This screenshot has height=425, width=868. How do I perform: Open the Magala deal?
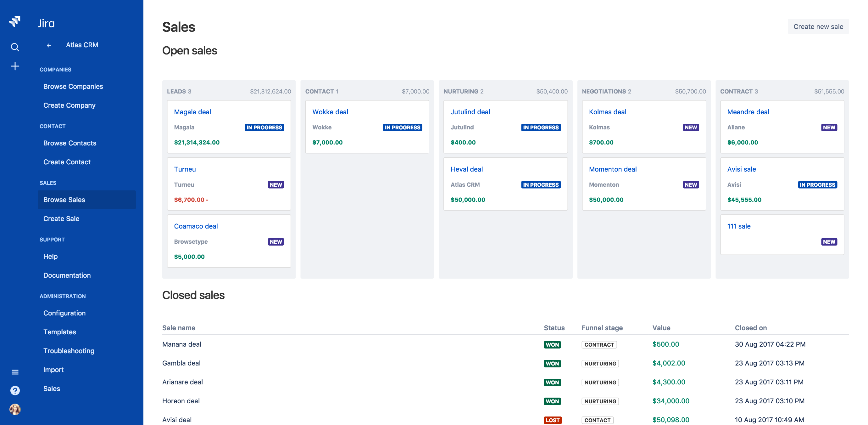click(x=192, y=112)
